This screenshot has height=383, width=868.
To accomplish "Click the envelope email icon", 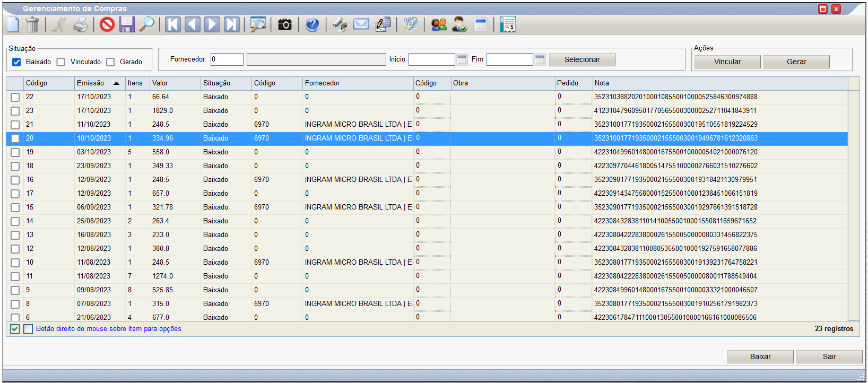I will 361,24.
